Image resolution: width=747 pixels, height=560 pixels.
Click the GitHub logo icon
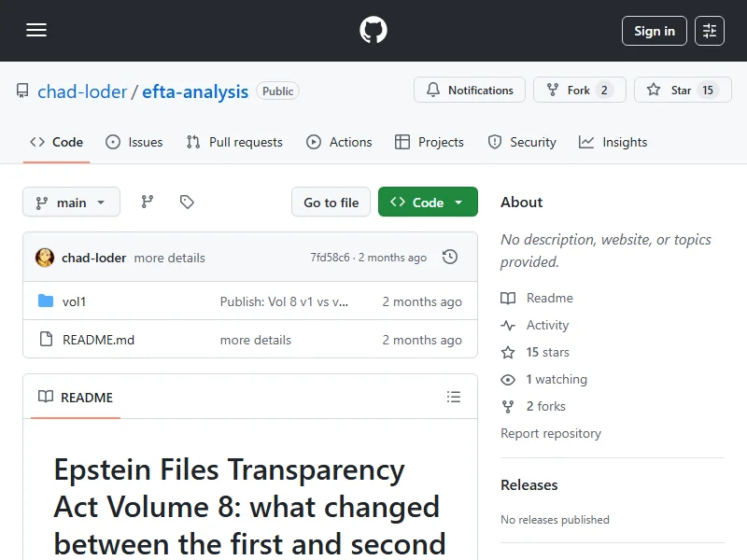tap(373, 31)
